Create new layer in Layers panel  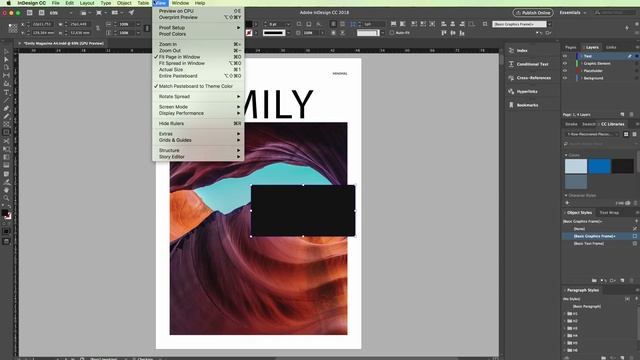(x=622, y=115)
